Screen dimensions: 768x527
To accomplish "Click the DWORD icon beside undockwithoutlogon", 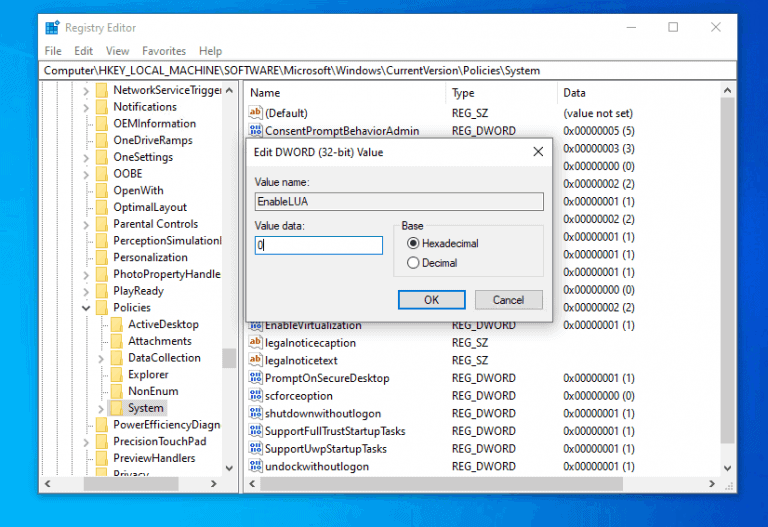I will 255,466.
